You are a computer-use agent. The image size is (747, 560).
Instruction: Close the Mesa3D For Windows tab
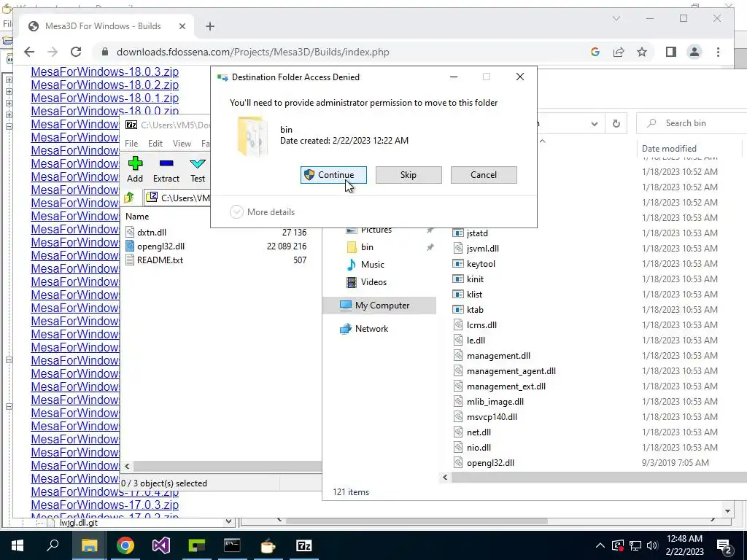point(182,26)
